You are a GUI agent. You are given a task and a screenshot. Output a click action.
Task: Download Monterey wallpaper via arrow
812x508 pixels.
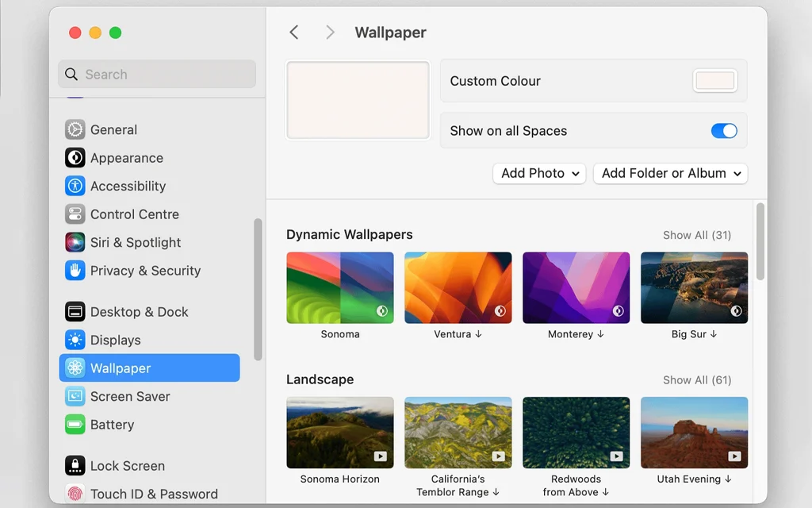pyautogui.click(x=600, y=334)
